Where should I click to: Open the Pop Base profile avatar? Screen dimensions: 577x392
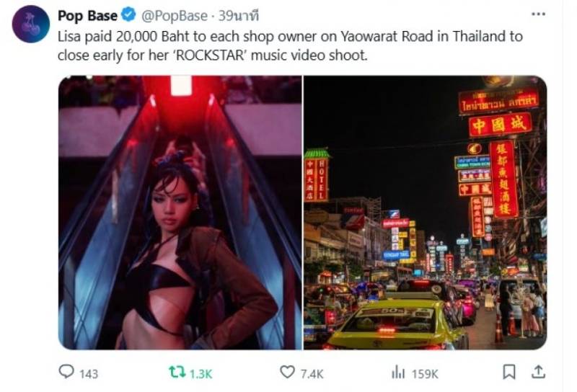(x=31, y=24)
